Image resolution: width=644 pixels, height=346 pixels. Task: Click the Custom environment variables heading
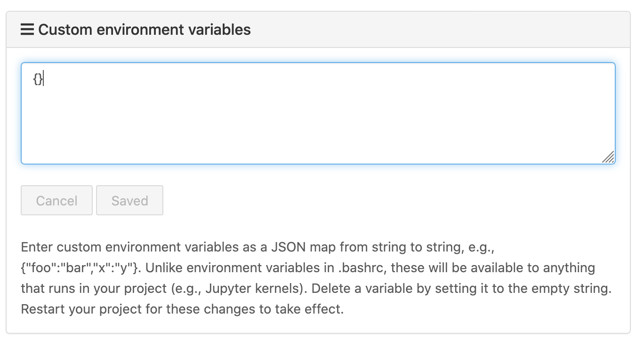click(x=144, y=30)
